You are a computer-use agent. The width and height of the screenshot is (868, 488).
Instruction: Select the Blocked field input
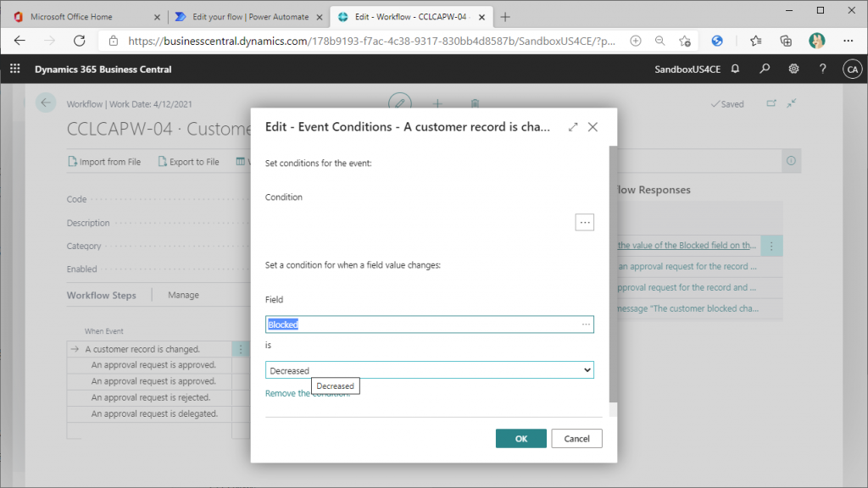pyautogui.click(x=430, y=324)
